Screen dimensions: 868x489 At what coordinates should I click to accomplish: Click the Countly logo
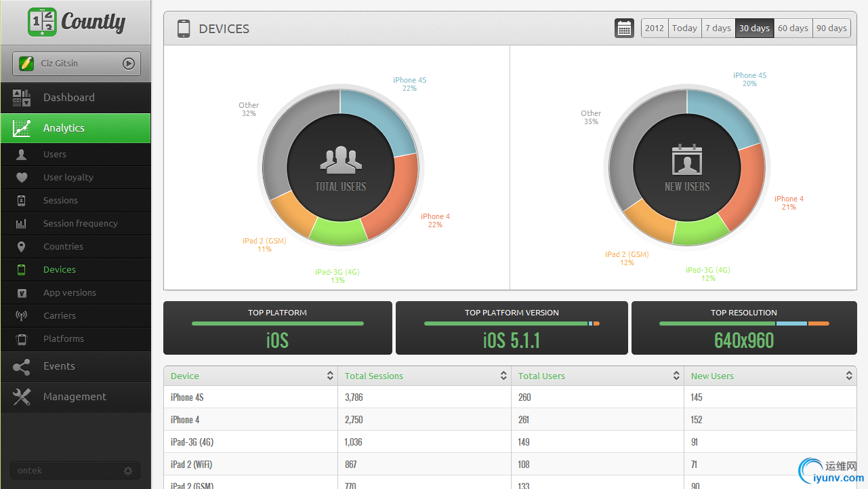point(76,22)
